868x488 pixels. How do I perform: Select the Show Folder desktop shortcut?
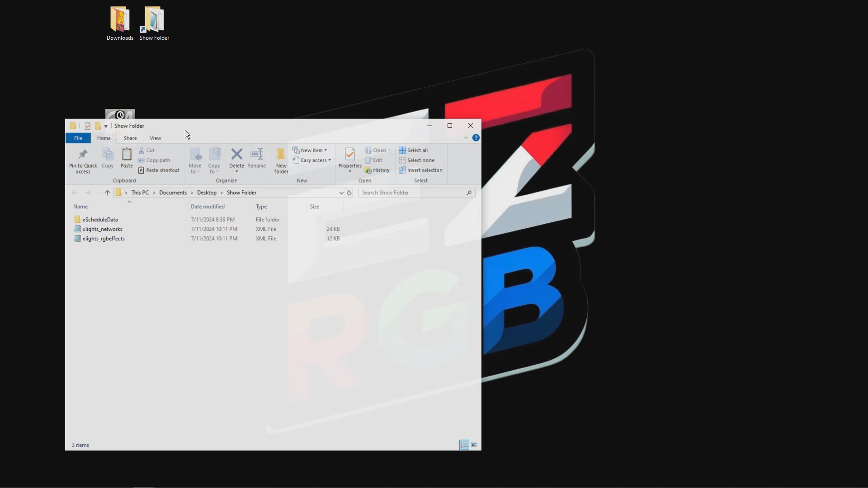[154, 24]
